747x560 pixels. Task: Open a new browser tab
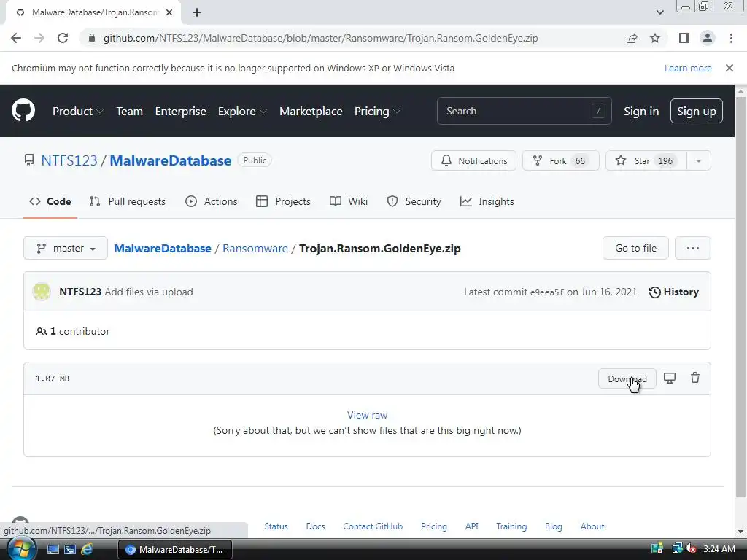click(197, 12)
